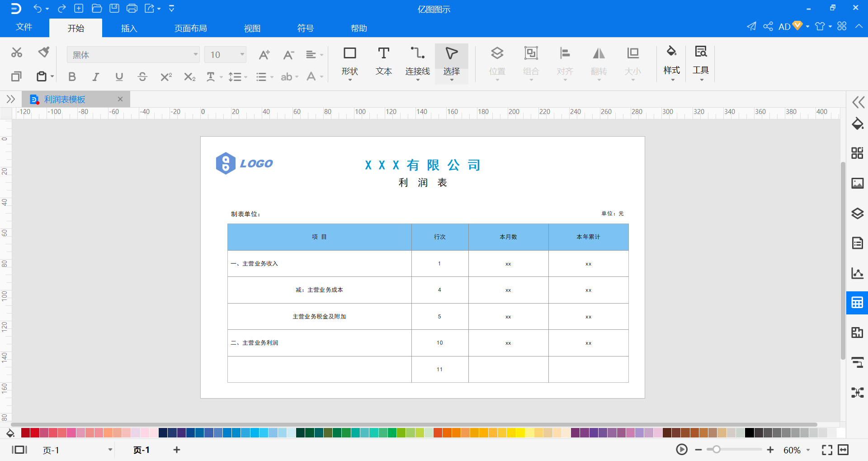Toggle italic formatting
Screen dimensions: 868x461
(x=95, y=77)
